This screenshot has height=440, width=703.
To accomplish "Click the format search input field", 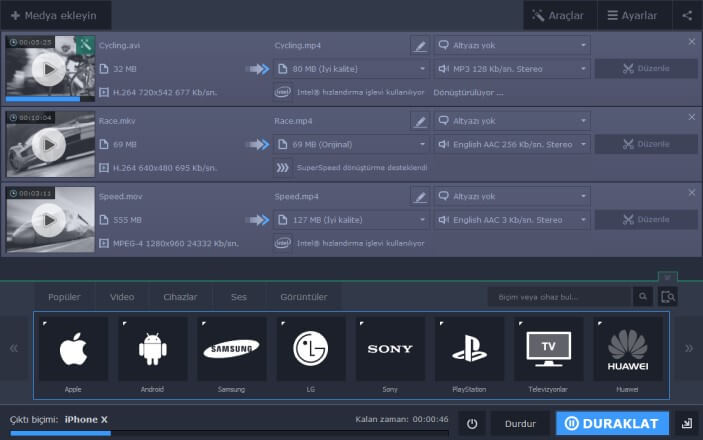I will [x=559, y=297].
